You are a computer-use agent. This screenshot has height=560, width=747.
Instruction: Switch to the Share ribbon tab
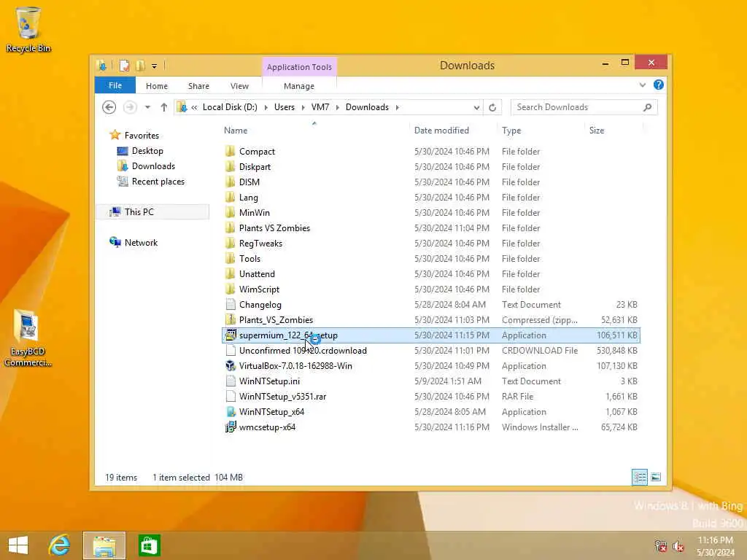[x=198, y=86]
